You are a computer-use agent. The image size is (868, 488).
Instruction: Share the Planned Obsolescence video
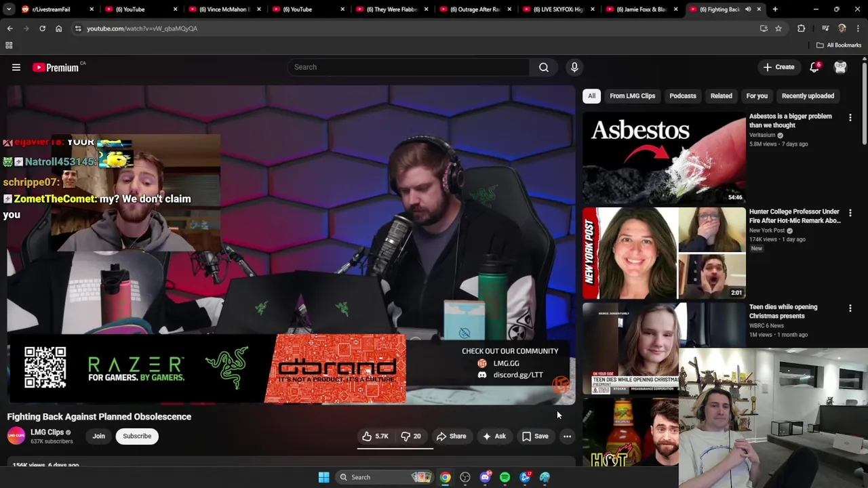(x=451, y=436)
